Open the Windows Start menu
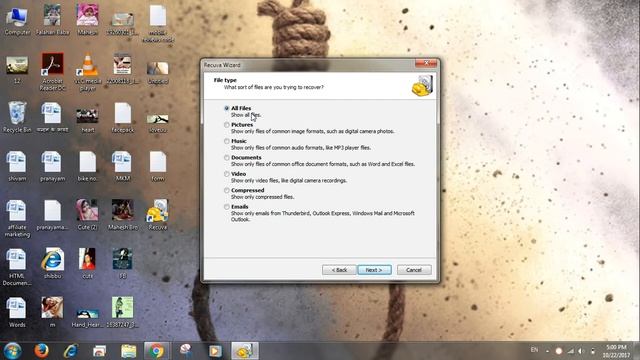Image resolution: width=640 pixels, height=360 pixels. coord(13,351)
